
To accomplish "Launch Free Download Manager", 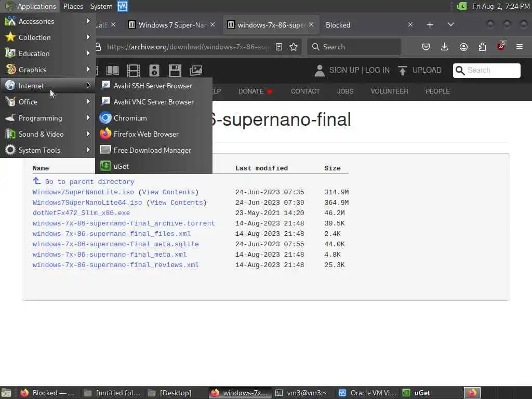I will (x=154, y=150).
